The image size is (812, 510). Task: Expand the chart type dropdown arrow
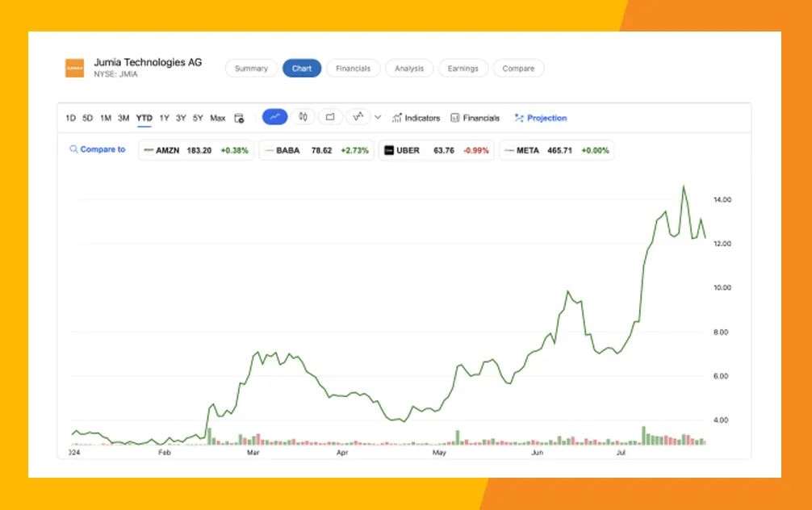tap(378, 118)
